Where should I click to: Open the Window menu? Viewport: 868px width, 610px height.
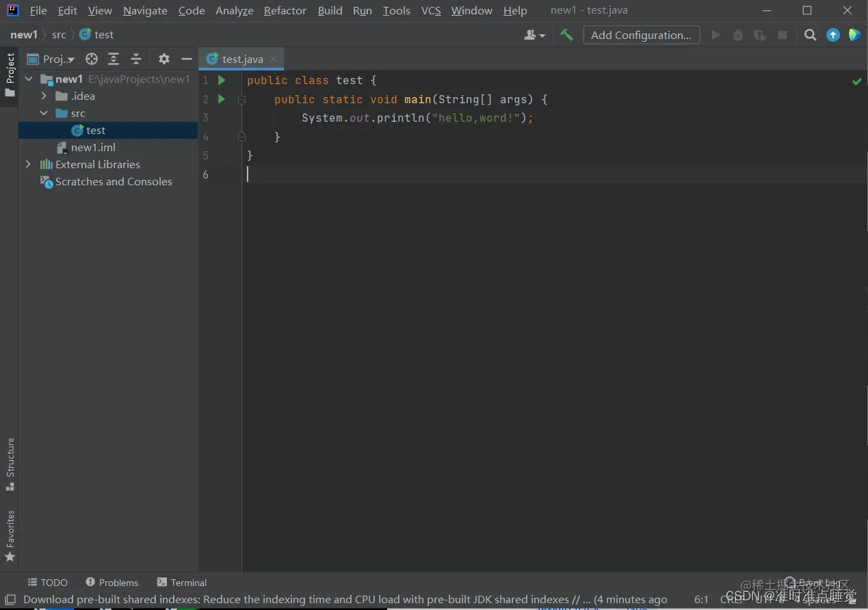point(472,11)
